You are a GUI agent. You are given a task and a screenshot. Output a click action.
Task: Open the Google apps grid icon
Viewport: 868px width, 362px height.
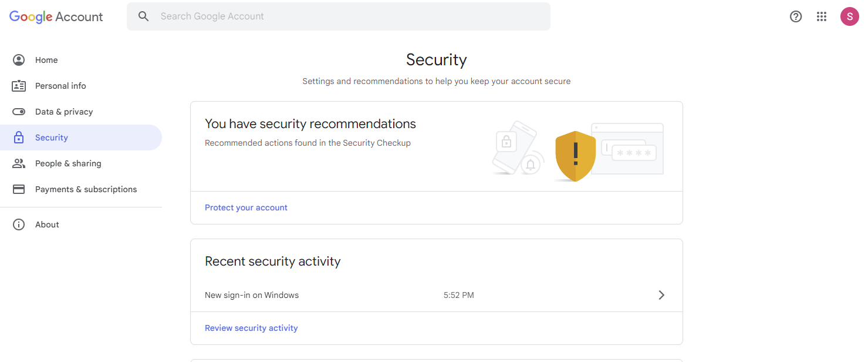(x=822, y=16)
